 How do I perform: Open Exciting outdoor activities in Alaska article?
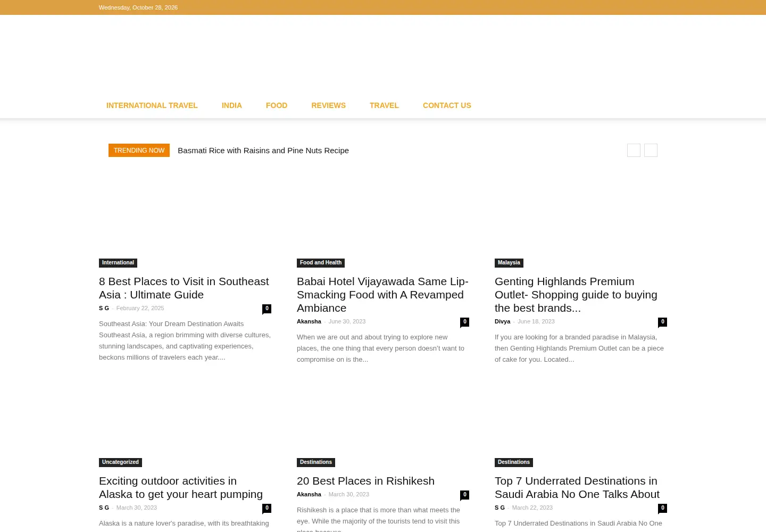(x=181, y=487)
